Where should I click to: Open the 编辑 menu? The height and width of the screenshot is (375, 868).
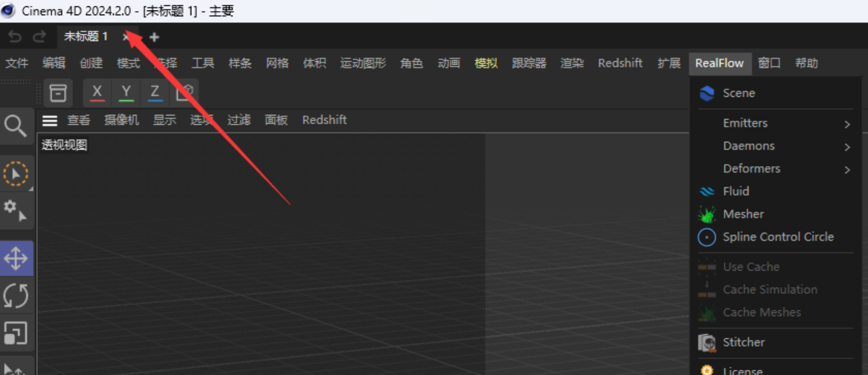(54, 63)
